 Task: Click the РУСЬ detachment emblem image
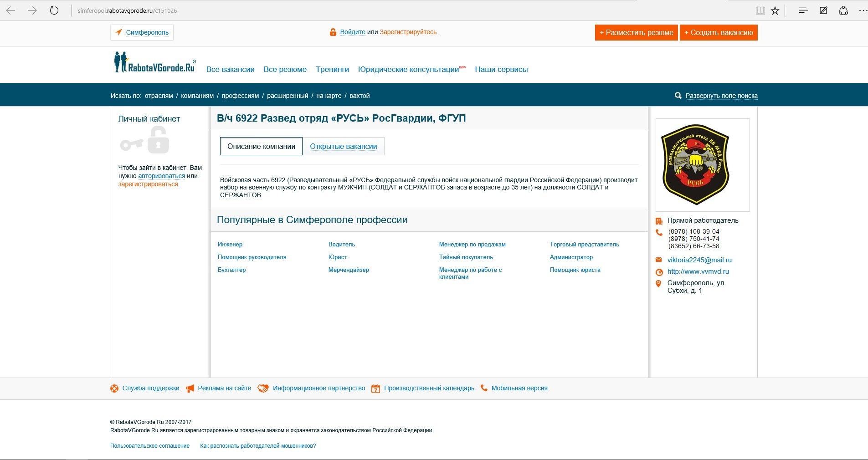pos(696,165)
